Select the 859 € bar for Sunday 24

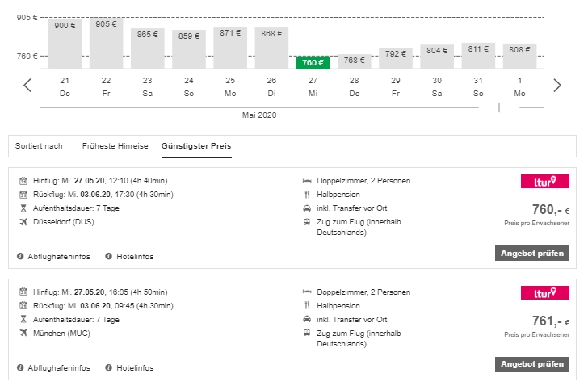click(x=189, y=49)
